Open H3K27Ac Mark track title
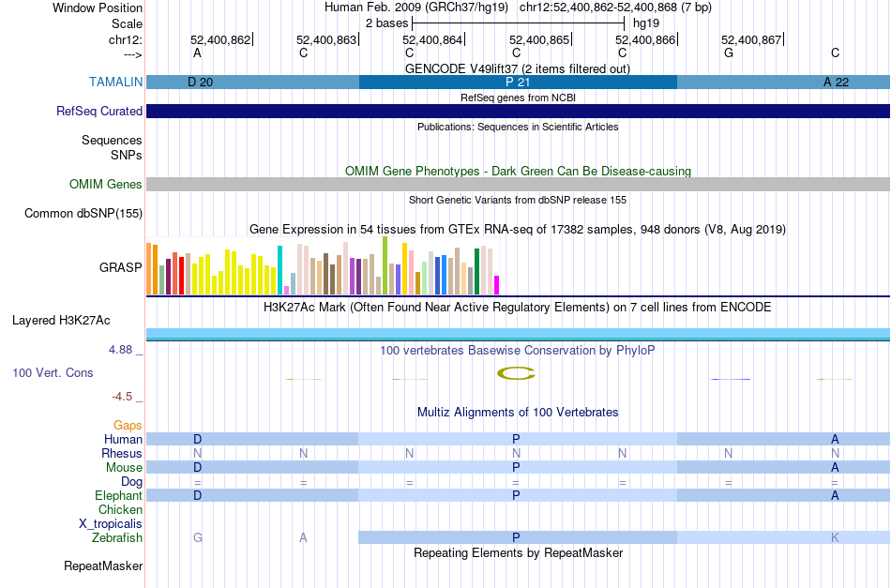Viewport: 891px width, 588px height. [x=517, y=308]
